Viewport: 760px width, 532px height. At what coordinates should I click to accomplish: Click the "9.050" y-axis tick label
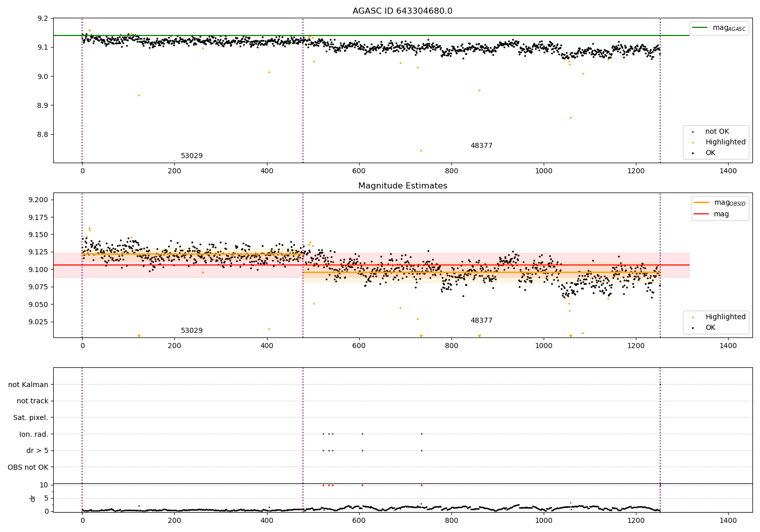[38, 305]
